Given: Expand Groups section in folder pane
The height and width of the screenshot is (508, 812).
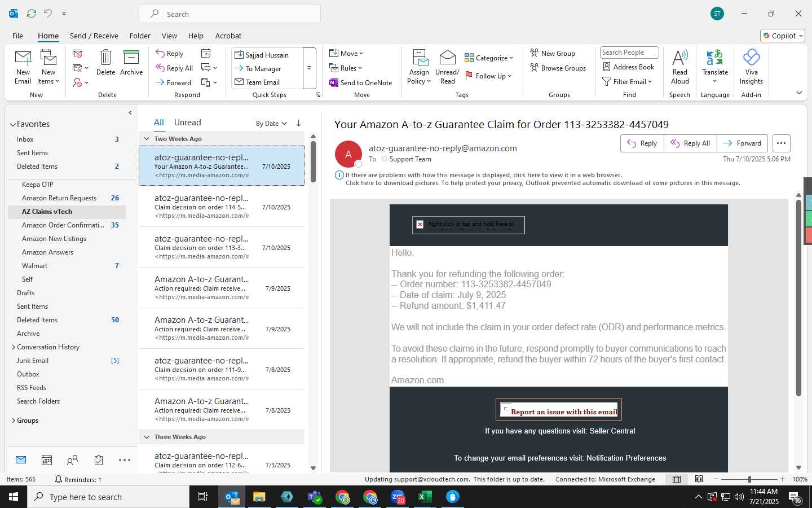Looking at the screenshot, I should pos(14,421).
